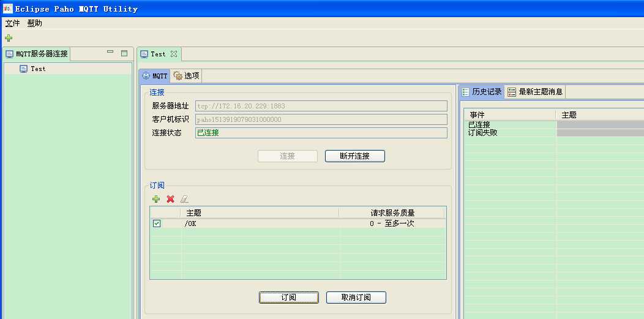Click the 订阅 button

coord(289,297)
